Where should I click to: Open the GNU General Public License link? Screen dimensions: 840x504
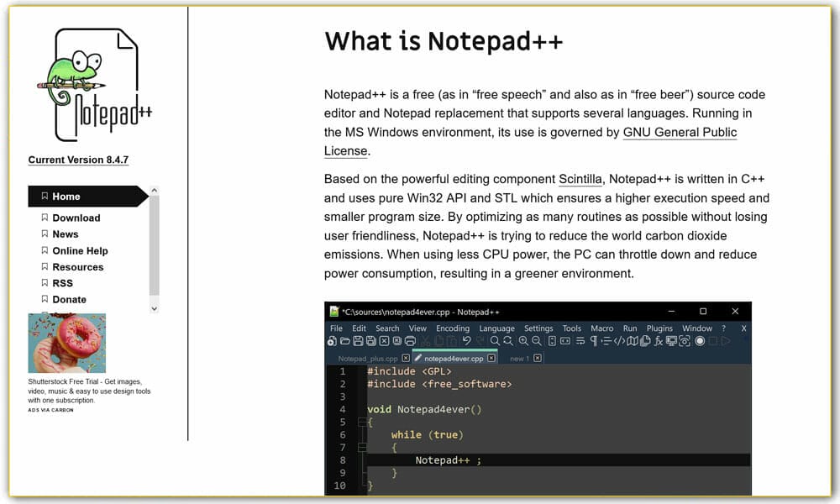[680, 132]
